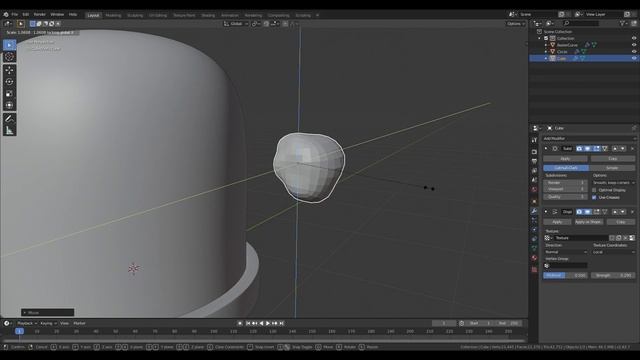Toggle Subdivision modifier edit mode display icon
640x360 pixels.
(x=596, y=149)
